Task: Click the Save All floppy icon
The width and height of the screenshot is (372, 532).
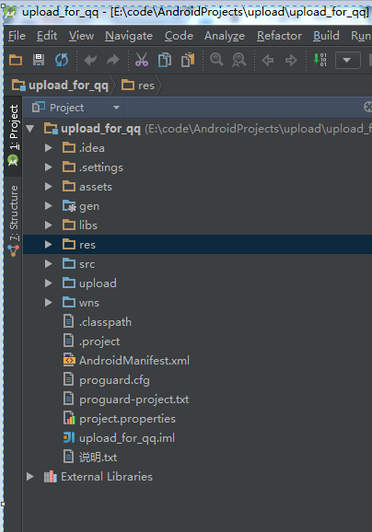Action: pos(38,60)
